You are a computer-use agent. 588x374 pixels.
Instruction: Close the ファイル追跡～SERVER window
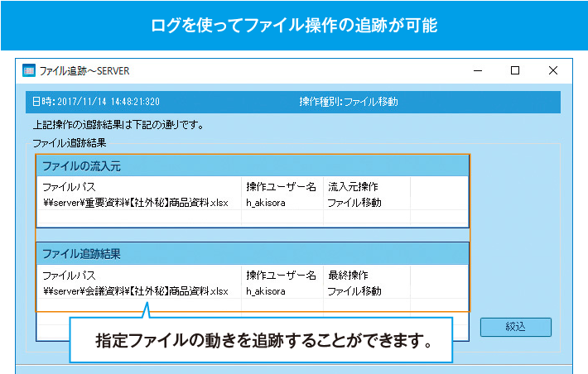coord(552,70)
